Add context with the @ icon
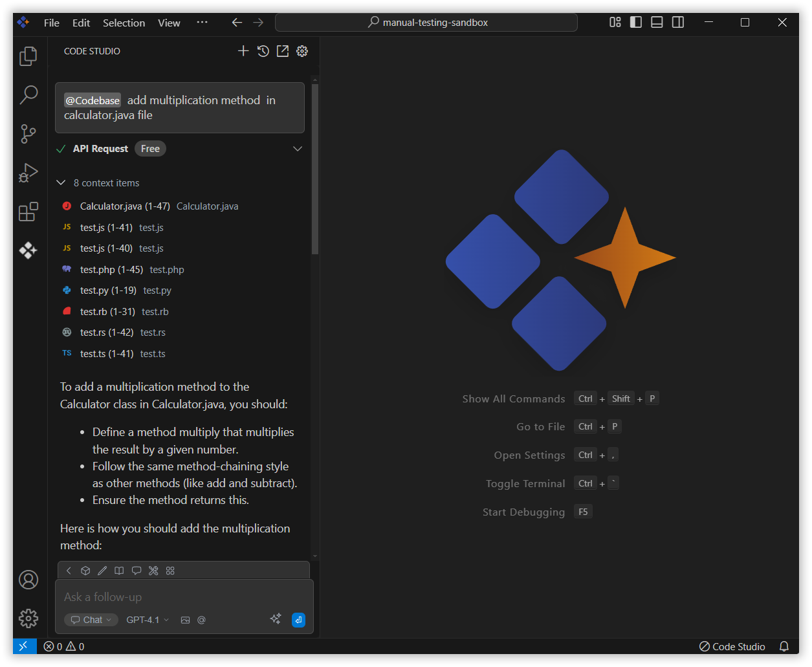This screenshot has height=667, width=812. click(x=202, y=620)
